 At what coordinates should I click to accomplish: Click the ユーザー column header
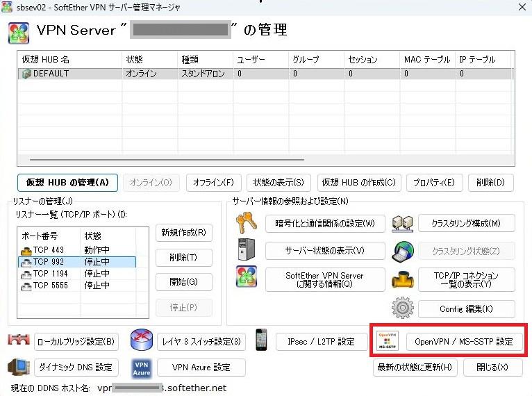tap(261, 60)
